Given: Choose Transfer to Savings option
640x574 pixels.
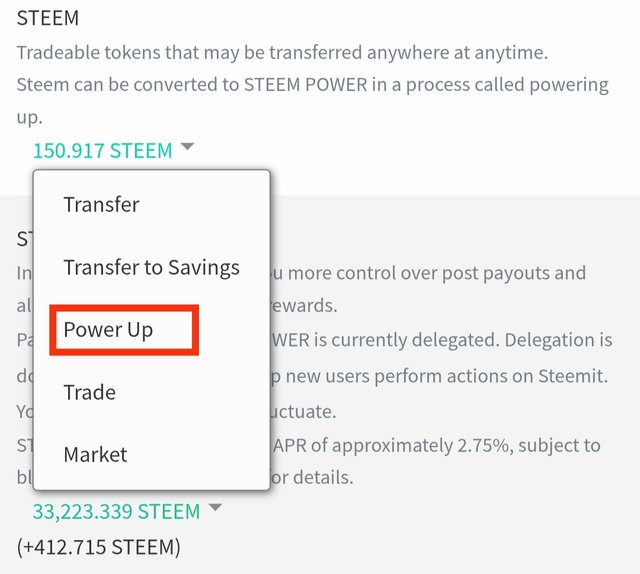Looking at the screenshot, I should (x=151, y=267).
